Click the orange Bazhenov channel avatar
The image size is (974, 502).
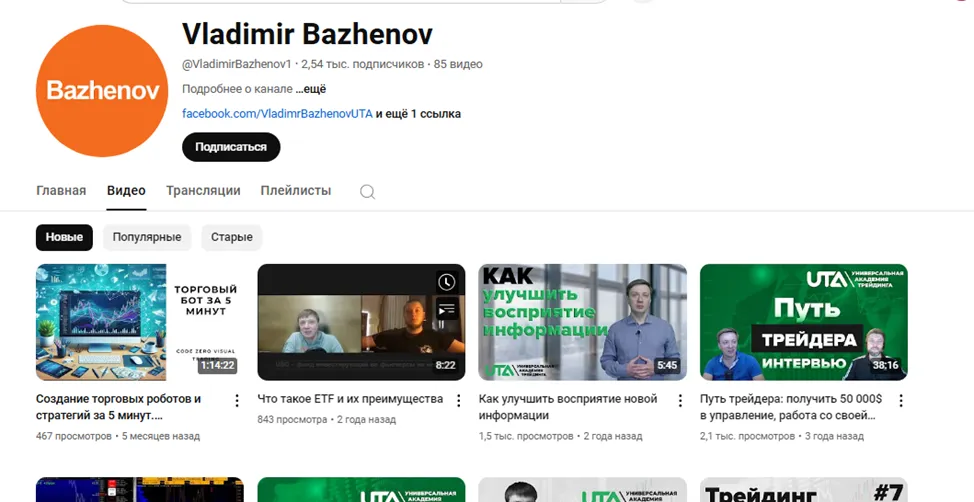click(102, 91)
